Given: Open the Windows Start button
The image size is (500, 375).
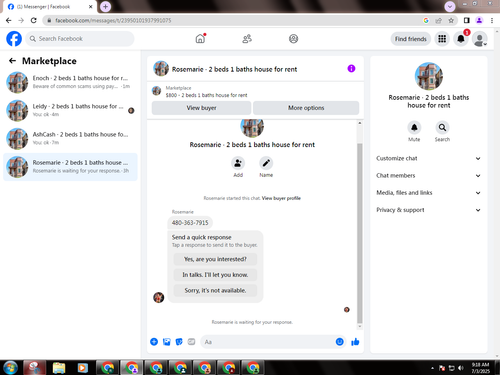Looking at the screenshot, I should coord(10,368).
